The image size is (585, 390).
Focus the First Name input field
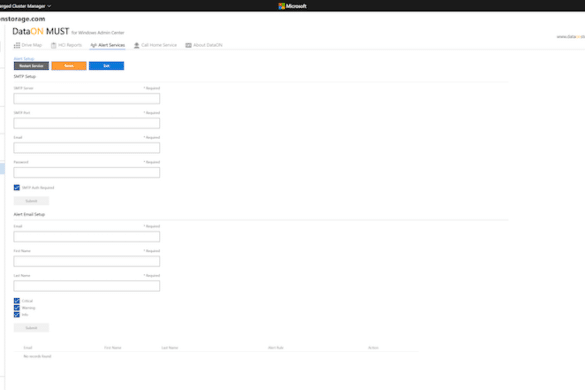tap(87, 261)
